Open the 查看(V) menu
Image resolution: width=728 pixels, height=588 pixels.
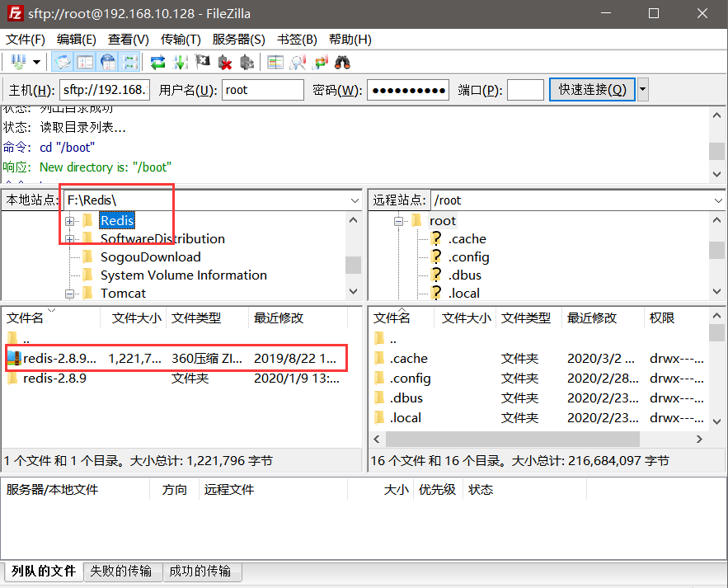pos(129,40)
